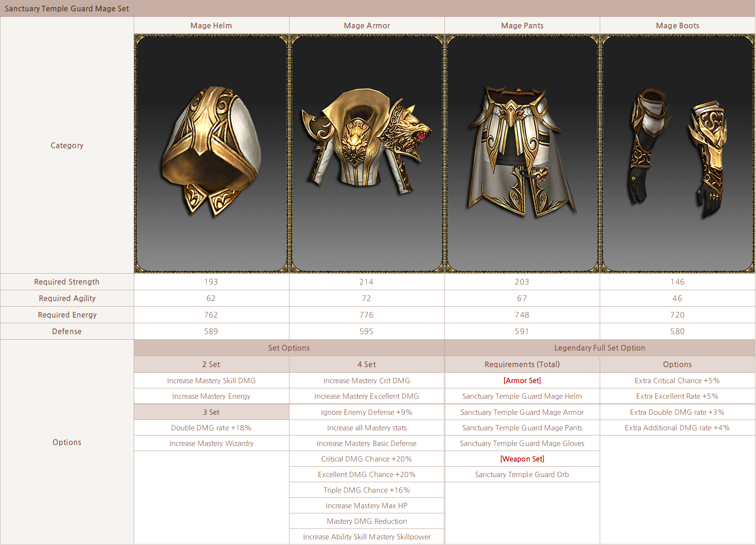Select 'Increase Mastery Basic Defense' cell
The width and height of the screenshot is (756, 545).
click(366, 444)
